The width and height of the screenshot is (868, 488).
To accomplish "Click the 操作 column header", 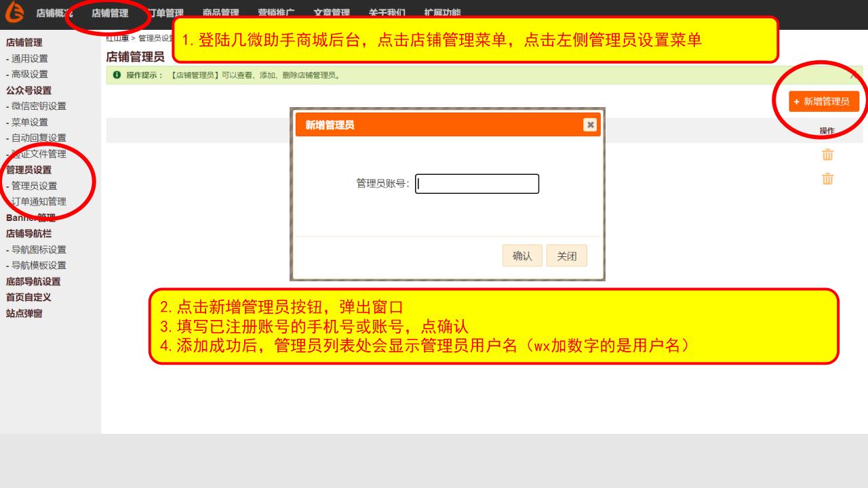I will coord(827,131).
